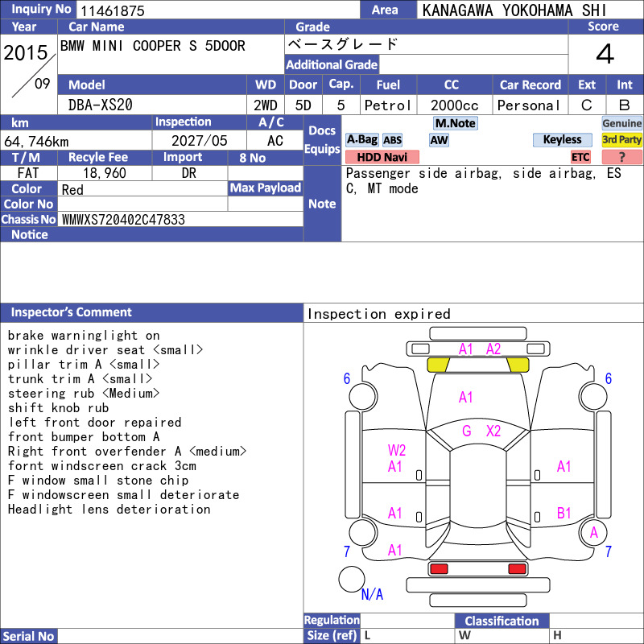Click the 3rd Party yellow badge
644x644 pixels.
621,140
